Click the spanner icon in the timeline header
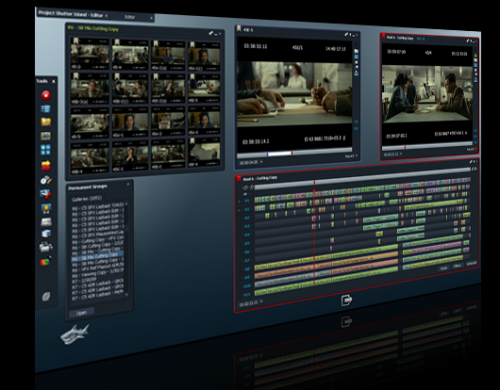 (471, 162)
